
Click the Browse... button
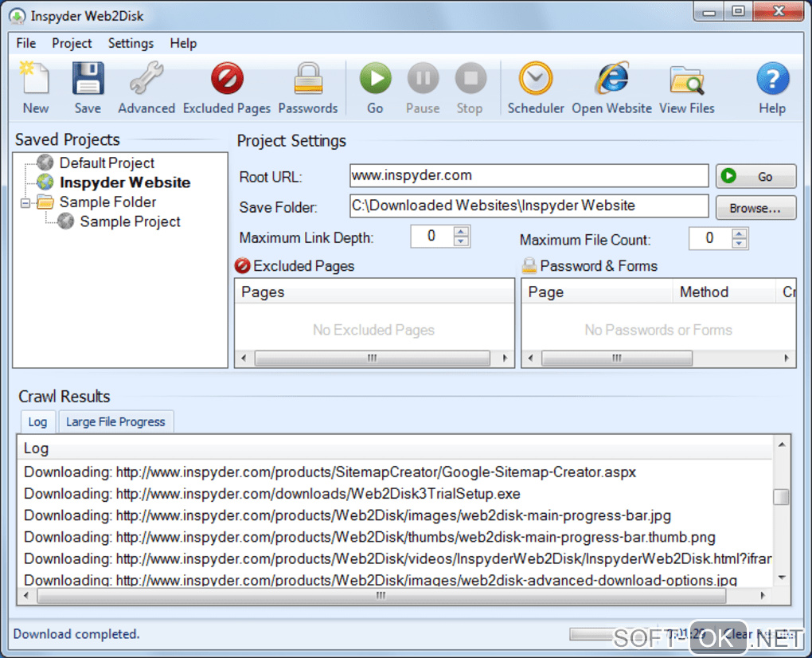point(755,208)
